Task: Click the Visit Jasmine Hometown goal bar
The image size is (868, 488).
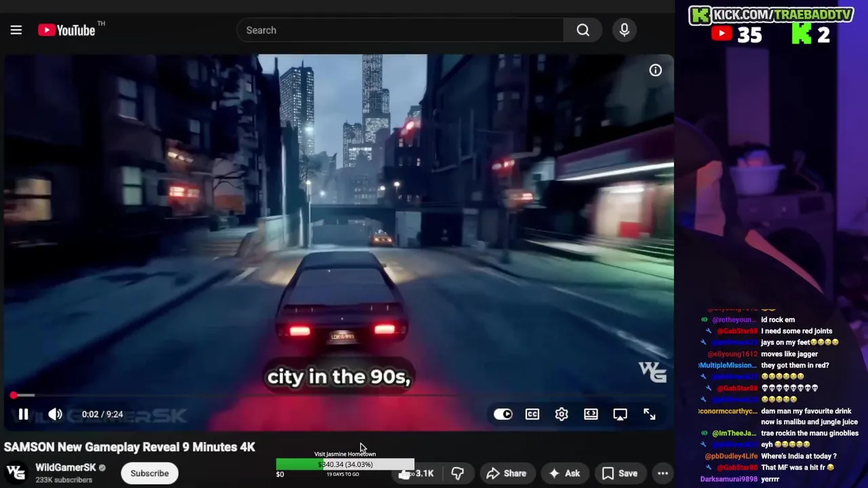Action: pos(345,464)
